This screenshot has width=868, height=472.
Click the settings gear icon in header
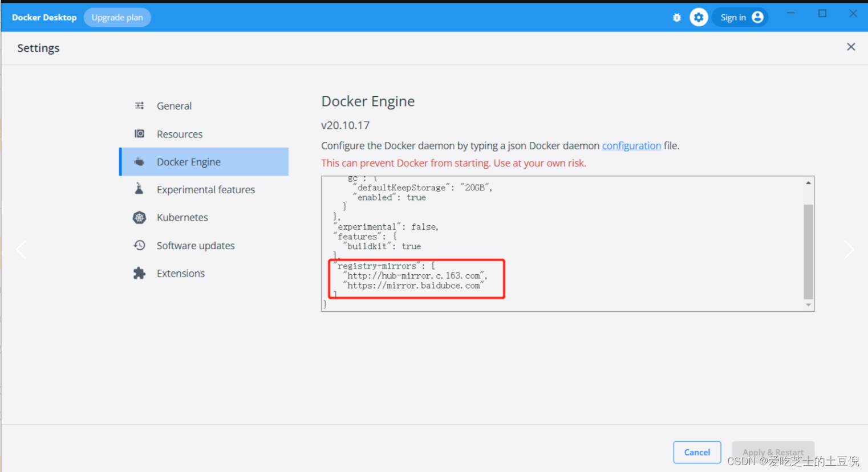click(699, 17)
